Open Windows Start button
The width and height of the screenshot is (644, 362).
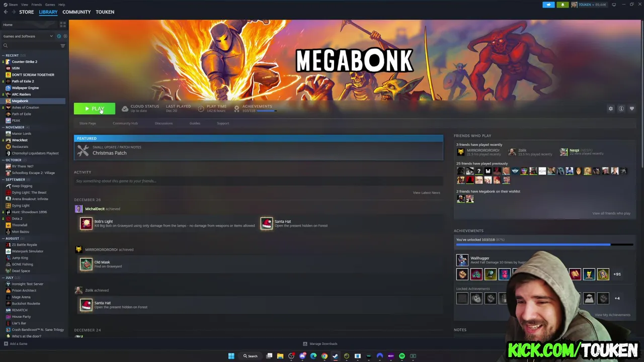point(231,356)
